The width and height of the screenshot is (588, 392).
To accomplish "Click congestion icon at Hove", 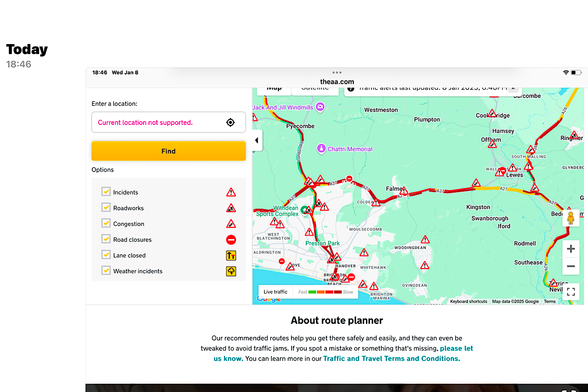I will click(x=290, y=267).
